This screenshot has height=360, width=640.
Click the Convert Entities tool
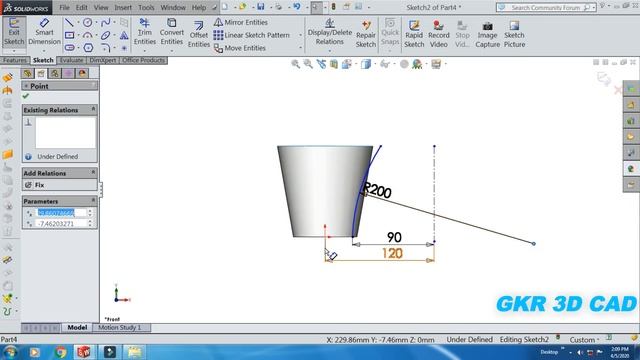171,32
